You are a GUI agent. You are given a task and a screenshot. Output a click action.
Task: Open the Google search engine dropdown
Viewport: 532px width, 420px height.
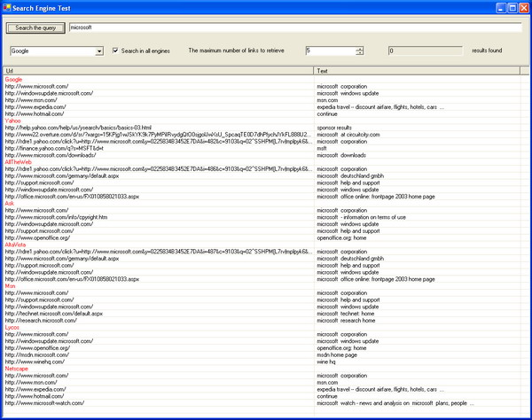tap(99, 51)
